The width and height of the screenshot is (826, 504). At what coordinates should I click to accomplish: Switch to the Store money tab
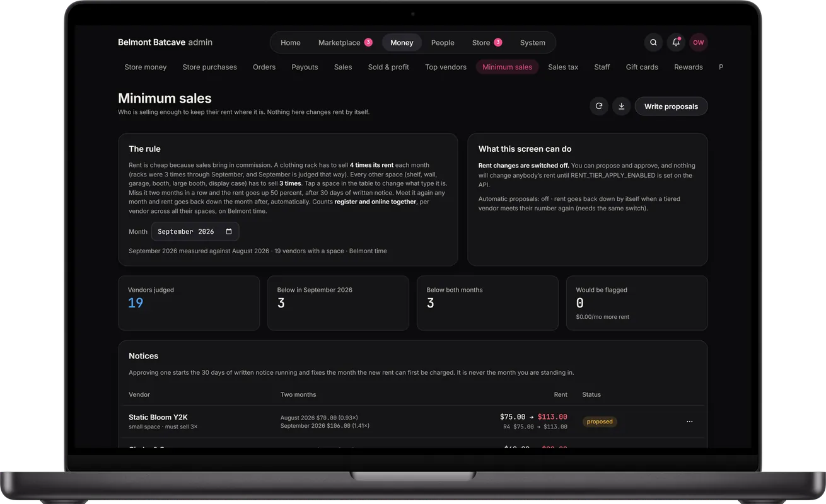(x=146, y=67)
